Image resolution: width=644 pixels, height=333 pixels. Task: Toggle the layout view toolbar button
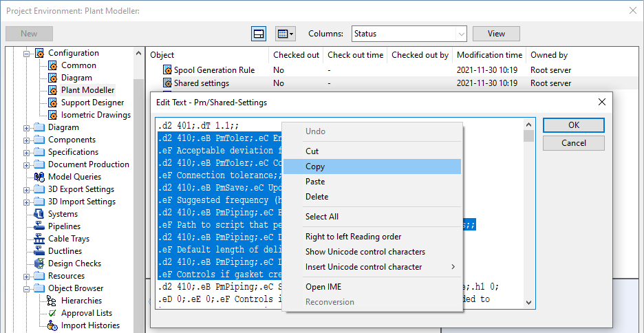pyautogui.click(x=259, y=34)
